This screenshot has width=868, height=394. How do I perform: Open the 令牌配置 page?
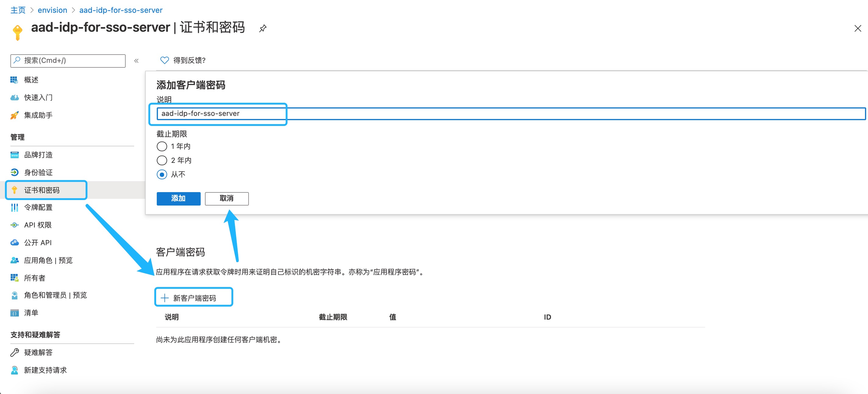pyautogui.click(x=38, y=208)
